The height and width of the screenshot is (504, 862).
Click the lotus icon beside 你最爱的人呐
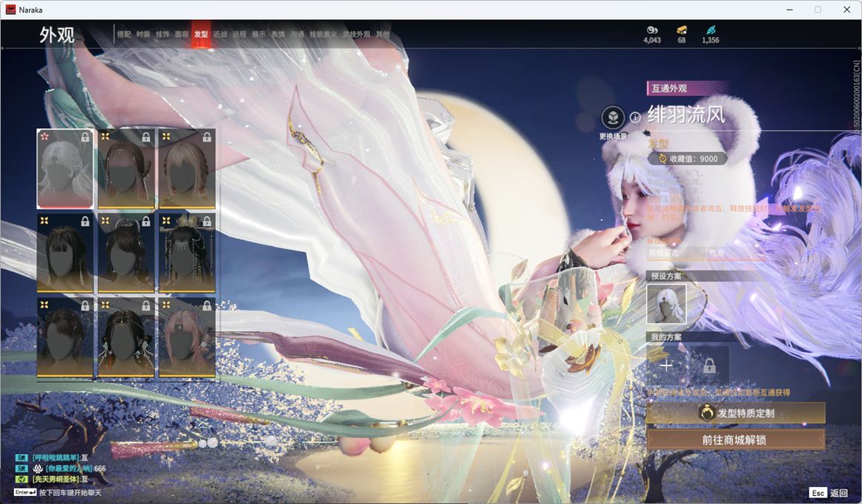point(38,468)
